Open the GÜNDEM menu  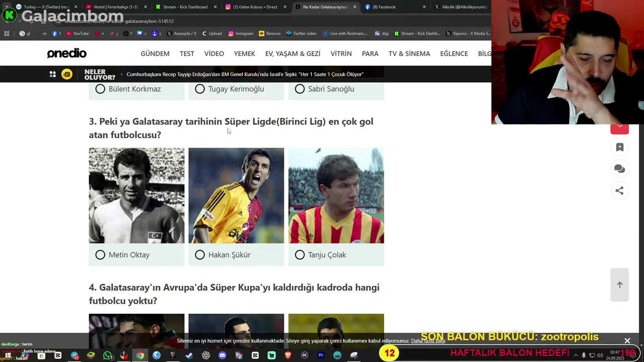click(155, 54)
